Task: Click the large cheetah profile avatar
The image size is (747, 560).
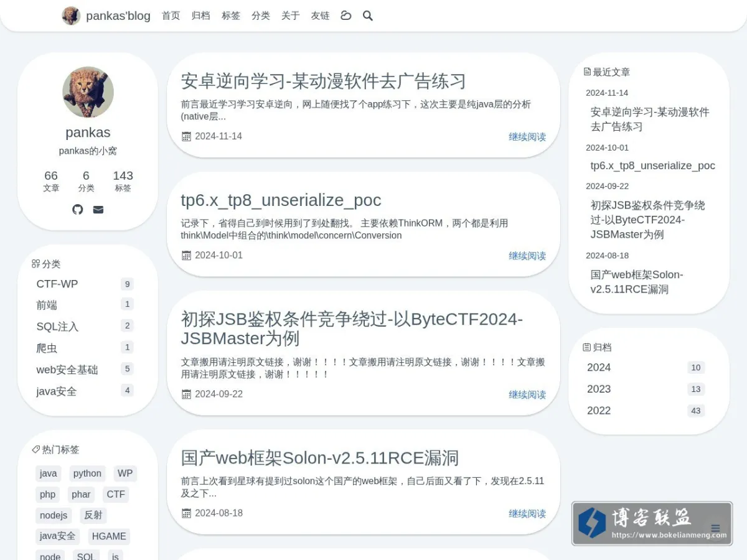Action: (x=88, y=92)
